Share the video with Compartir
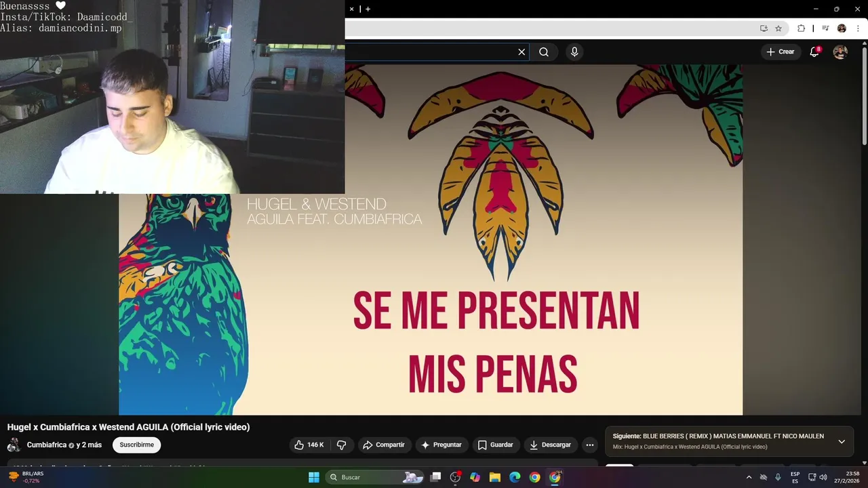 [x=384, y=445]
